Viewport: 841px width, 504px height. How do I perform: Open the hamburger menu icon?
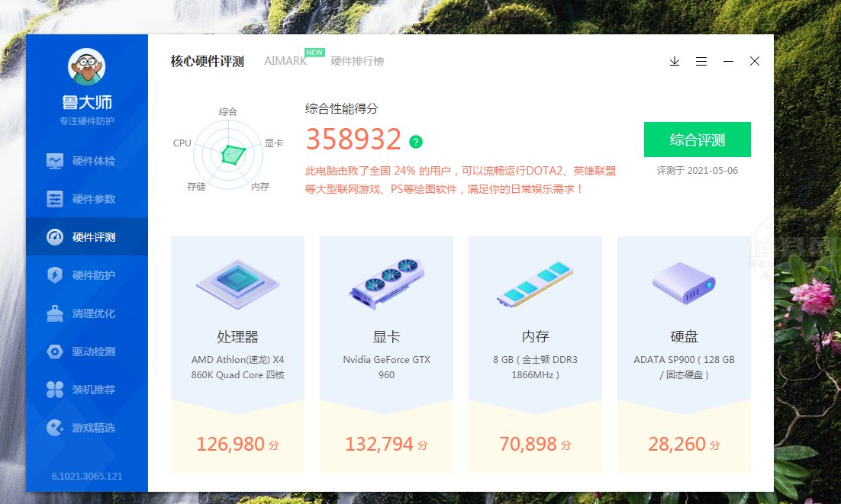pyautogui.click(x=701, y=61)
